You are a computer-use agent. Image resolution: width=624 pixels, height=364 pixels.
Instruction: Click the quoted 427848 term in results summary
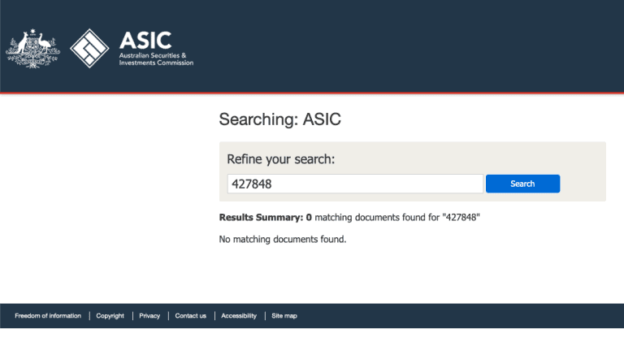[461, 217]
